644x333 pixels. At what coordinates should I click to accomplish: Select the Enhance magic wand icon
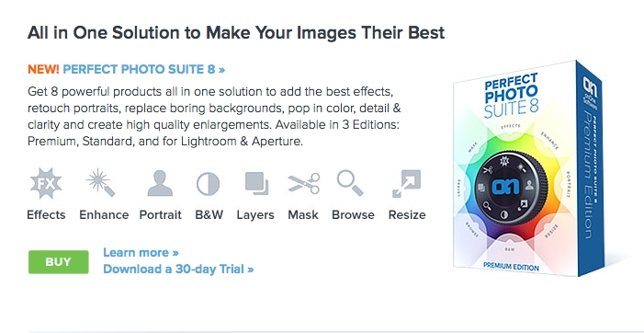100,182
